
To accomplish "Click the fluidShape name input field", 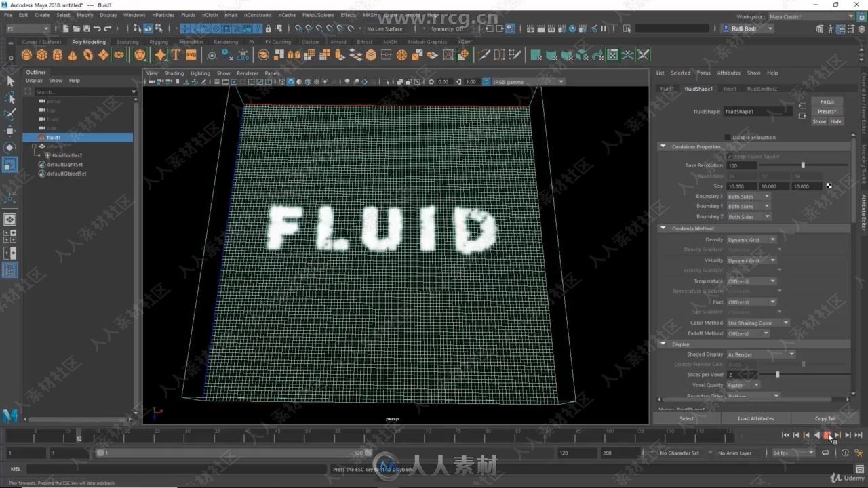I will (x=757, y=111).
